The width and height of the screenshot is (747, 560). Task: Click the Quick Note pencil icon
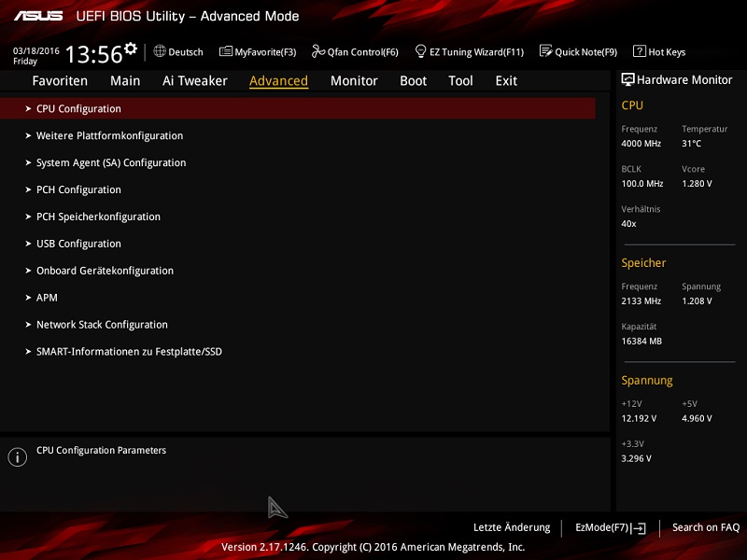(x=546, y=51)
